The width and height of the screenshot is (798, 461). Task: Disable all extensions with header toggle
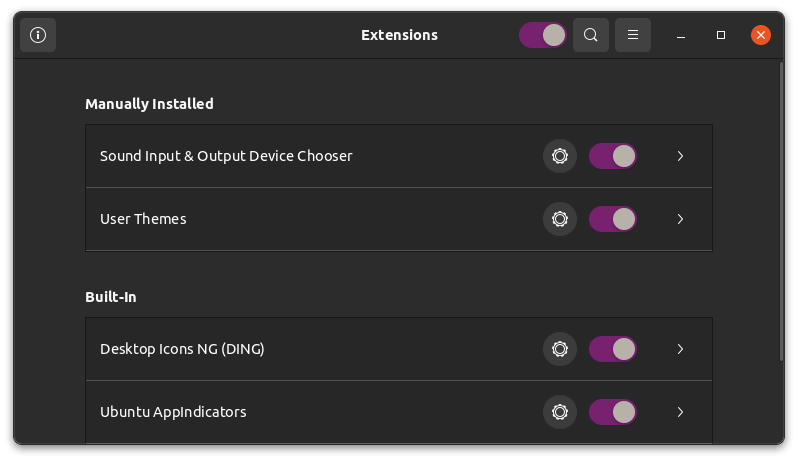pos(543,35)
